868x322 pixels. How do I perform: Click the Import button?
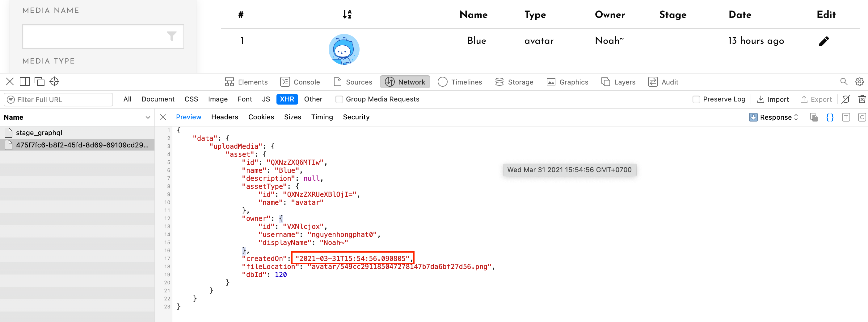pyautogui.click(x=774, y=99)
